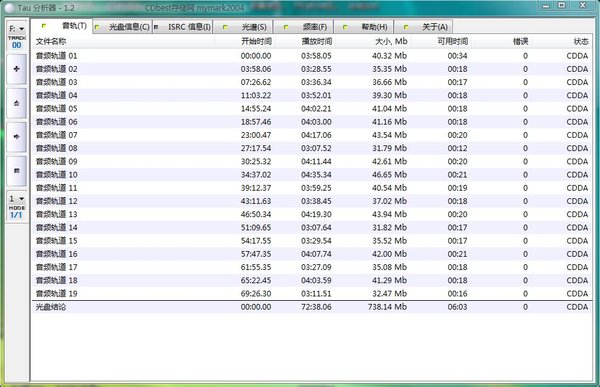600x387 pixels.
Task: Click start time 69:26.30 of track 19
Action: (256, 294)
